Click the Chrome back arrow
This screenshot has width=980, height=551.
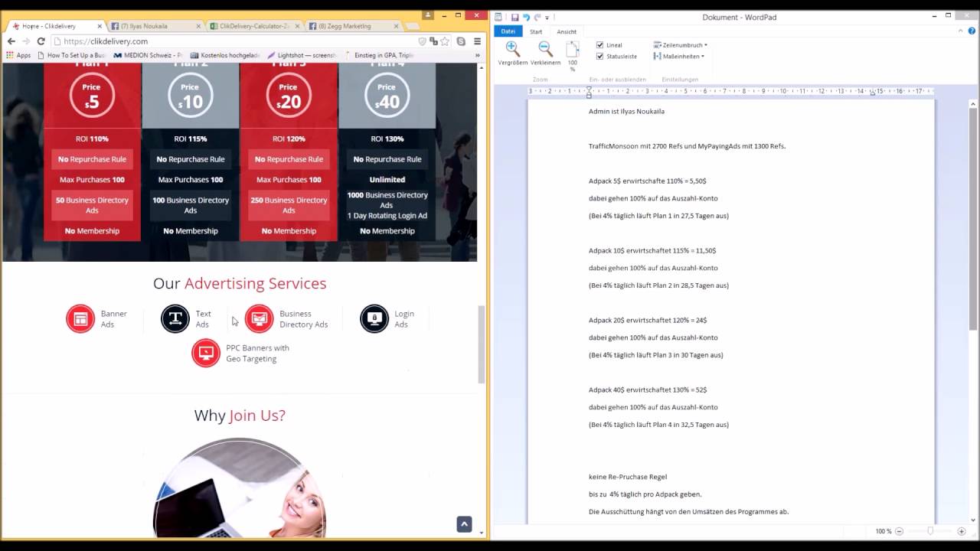point(11,41)
